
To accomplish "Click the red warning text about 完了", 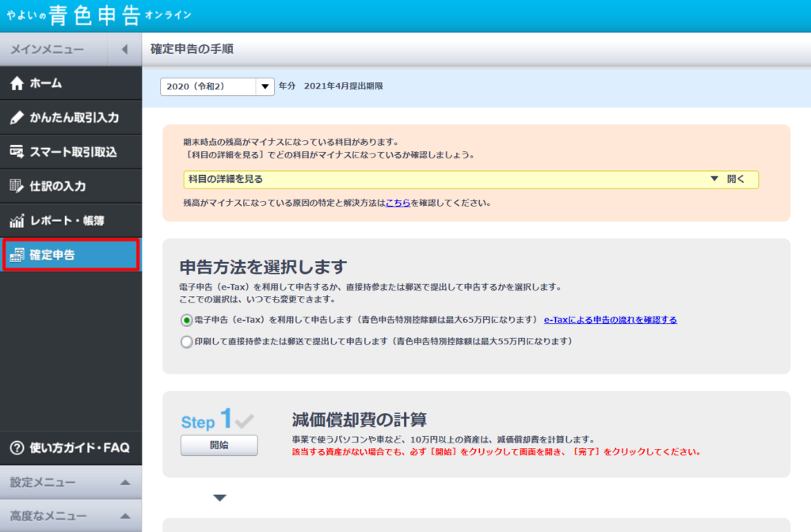I will [x=497, y=452].
